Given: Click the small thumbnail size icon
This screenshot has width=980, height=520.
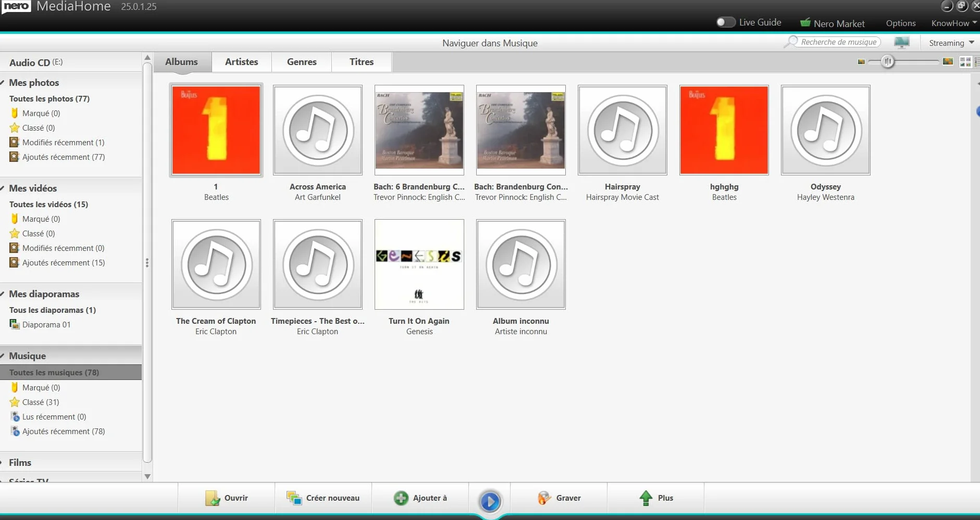Looking at the screenshot, I should pyautogui.click(x=861, y=62).
